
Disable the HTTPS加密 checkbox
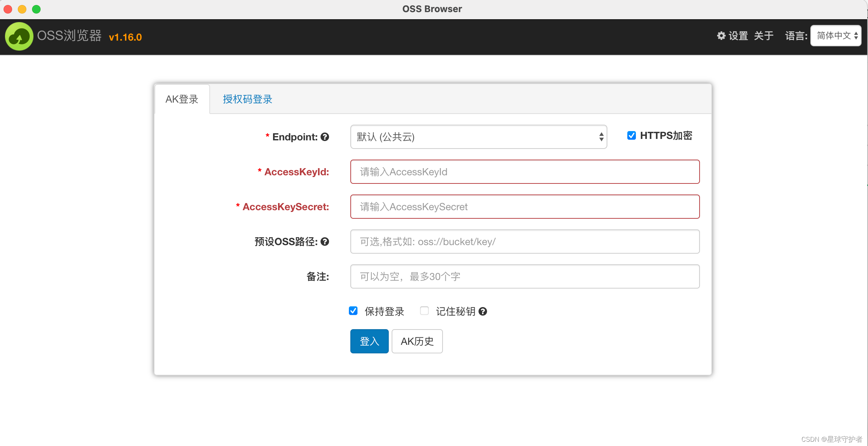click(631, 135)
